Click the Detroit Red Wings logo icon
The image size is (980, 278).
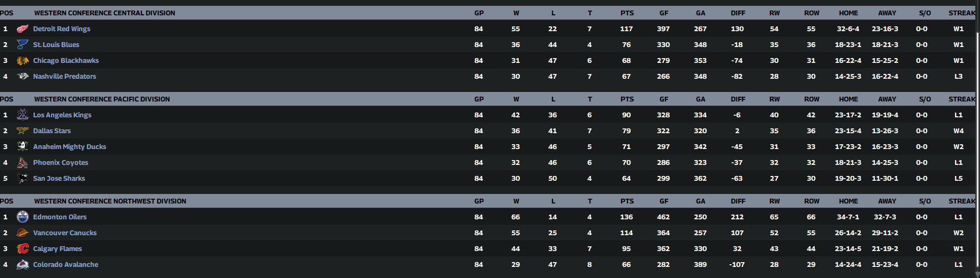point(22,29)
